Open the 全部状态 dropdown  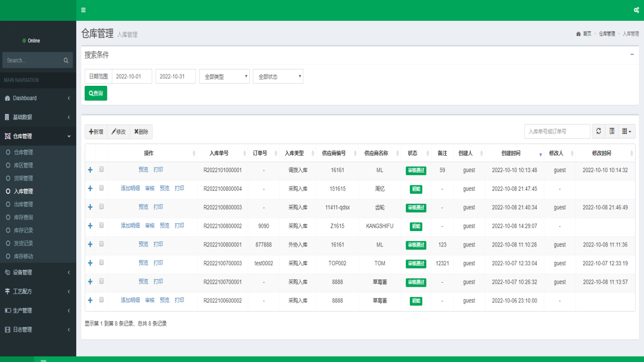(x=278, y=76)
